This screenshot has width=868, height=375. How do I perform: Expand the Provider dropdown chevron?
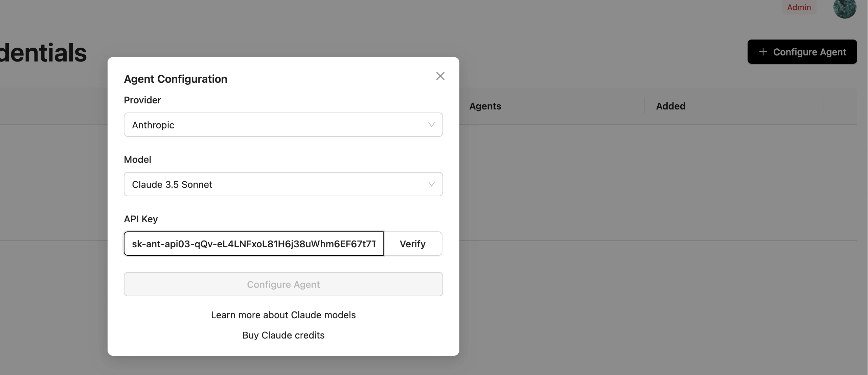(431, 125)
